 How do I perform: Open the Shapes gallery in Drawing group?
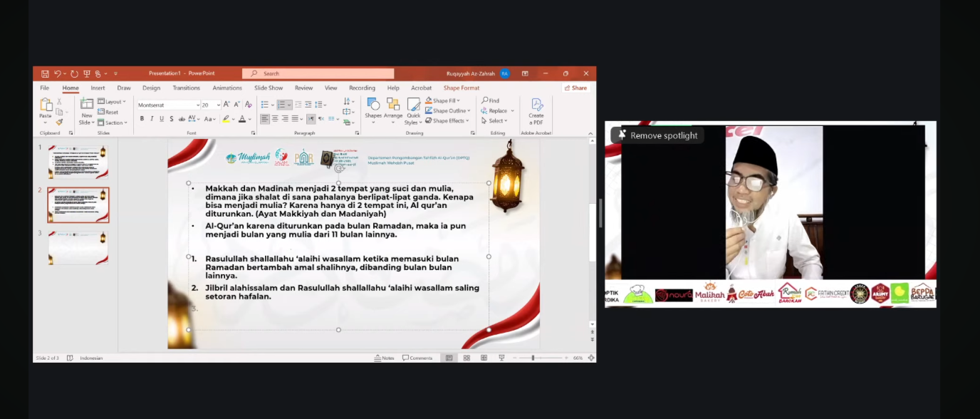(373, 110)
